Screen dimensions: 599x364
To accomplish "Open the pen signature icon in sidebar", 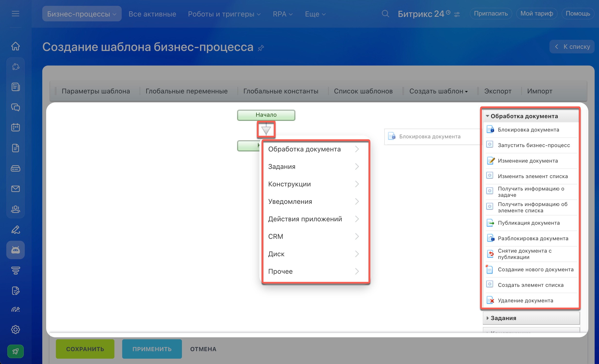I will click(x=15, y=230).
